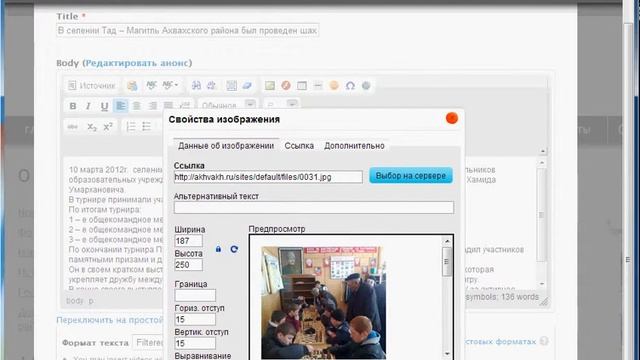640x360 pixels.
Task: Click the preview scrollbar down arrow
Action: pyautogui.click(x=447, y=353)
